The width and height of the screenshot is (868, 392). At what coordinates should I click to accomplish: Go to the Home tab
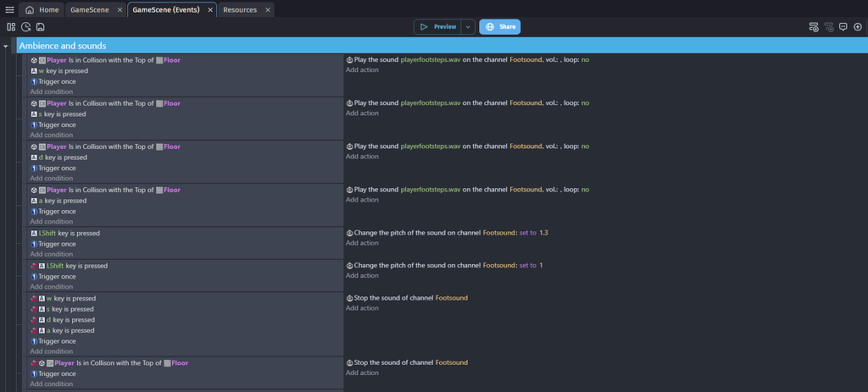click(42, 10)
